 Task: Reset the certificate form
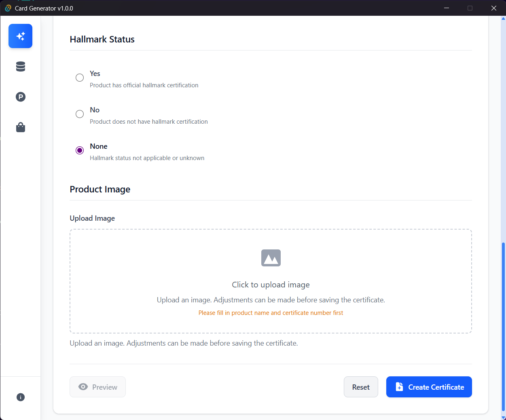[x=360, y=386]
